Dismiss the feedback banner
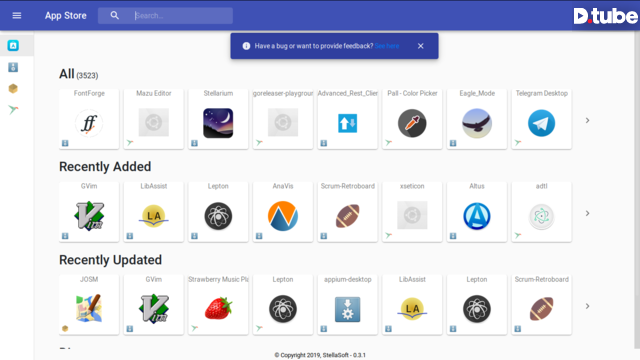Image resolution: width=640 pixels, height=360 pixels. coord(420,46)
